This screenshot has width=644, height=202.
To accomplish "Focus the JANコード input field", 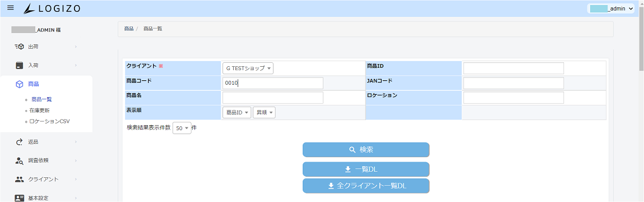I will (513, 83).
